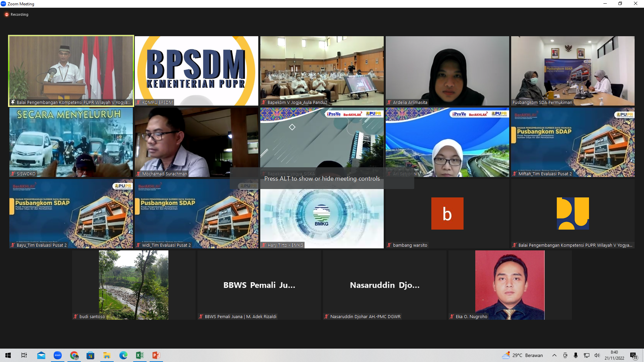Select Nasaruddin Djohar participant tile

(x=385, y=285)
